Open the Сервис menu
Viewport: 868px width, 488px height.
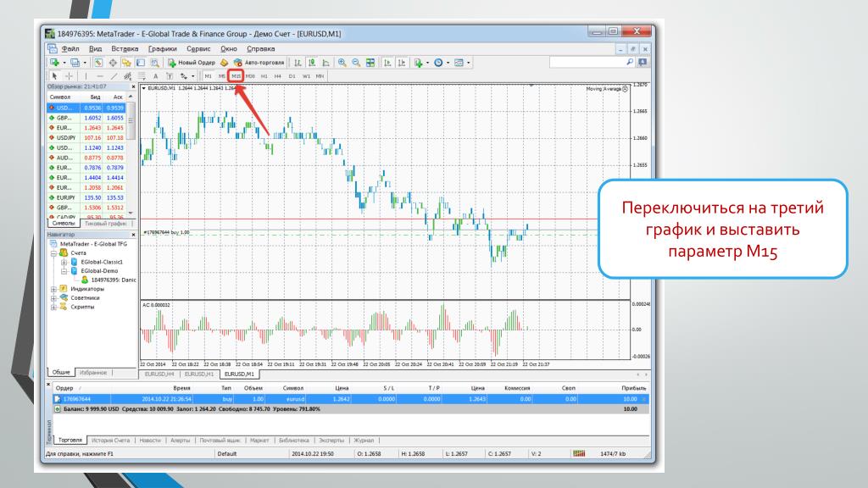[198, 48]
